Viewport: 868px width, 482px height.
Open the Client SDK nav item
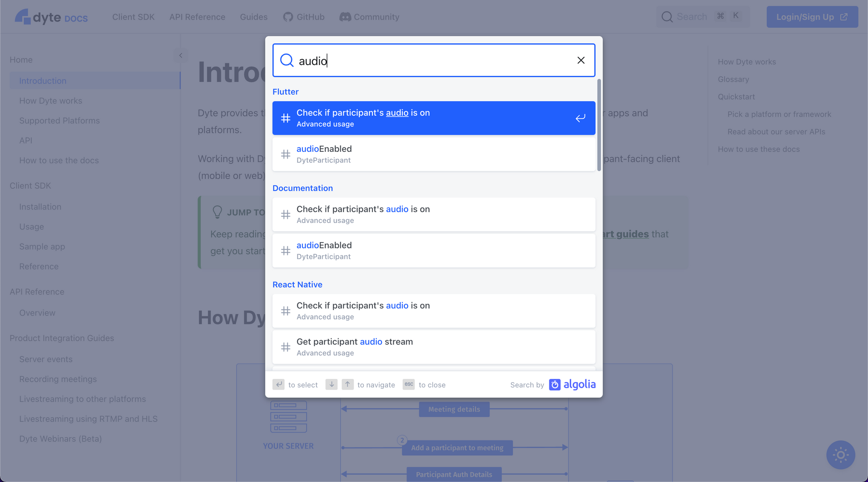click(133, 17)
